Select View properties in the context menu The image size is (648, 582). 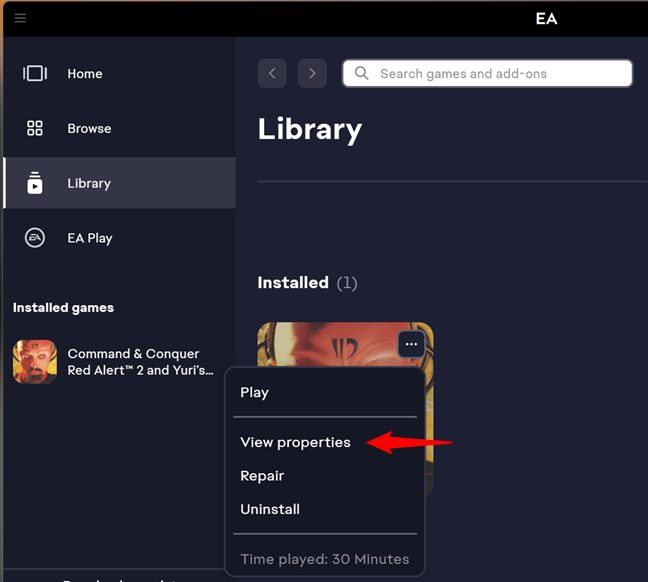pos(295,443)
